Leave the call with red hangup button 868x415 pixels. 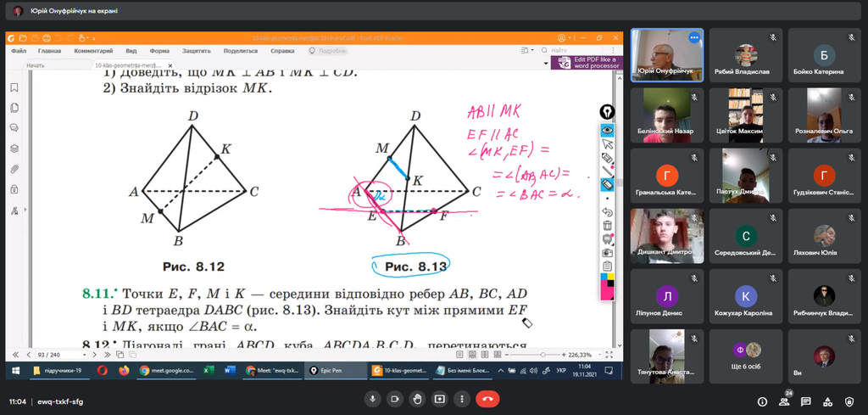coord(487,399)
